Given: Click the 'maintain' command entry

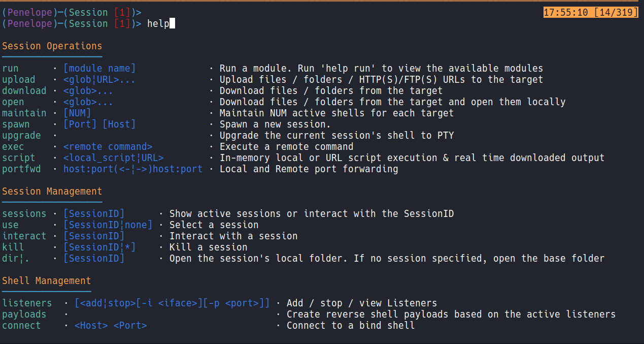Looking at the screenshot, I should tap(24, 113).
